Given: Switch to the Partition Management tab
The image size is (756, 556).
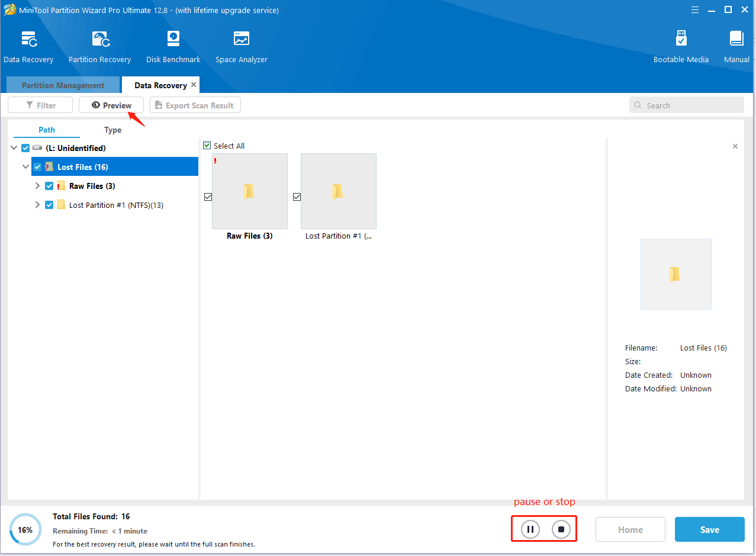Looking at the screenshot, I should point(63,85).
